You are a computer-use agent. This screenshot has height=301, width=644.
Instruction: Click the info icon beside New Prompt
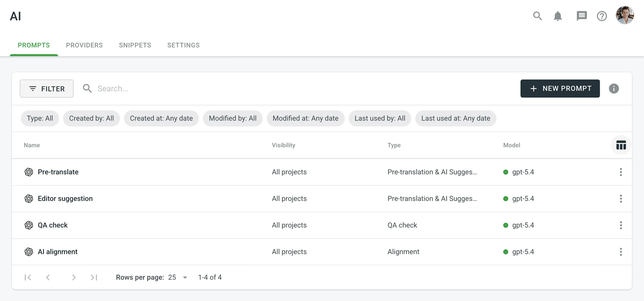(x=614, y=89)
